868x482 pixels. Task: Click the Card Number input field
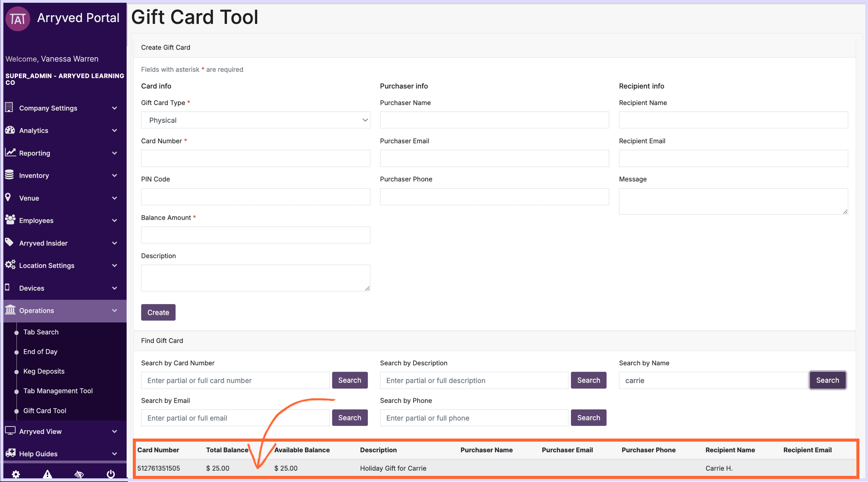tap(255, 158)
